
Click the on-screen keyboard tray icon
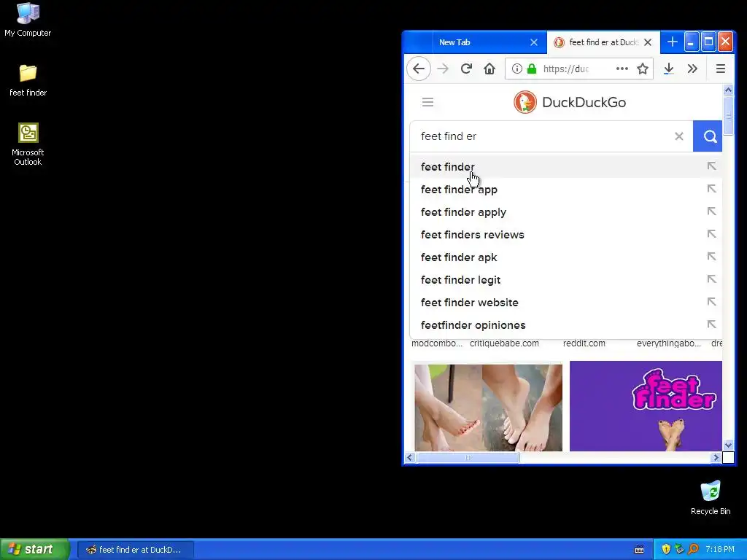(639, 550)
